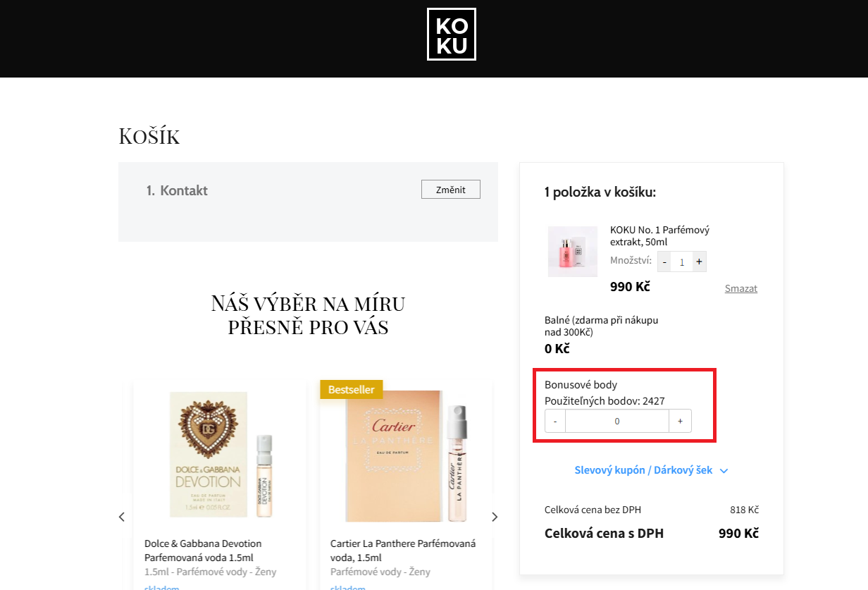Click the KOKU logo in header
The image size is (868, 590).
coord(451,34)
